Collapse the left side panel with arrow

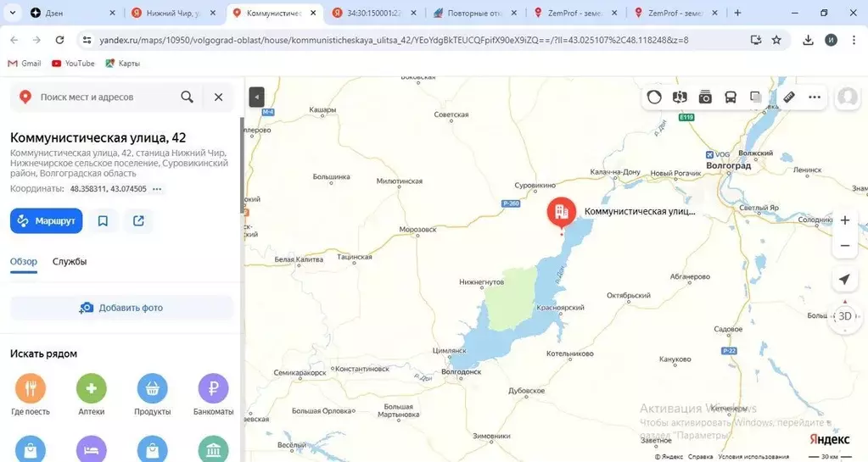[x=257, y=97]
